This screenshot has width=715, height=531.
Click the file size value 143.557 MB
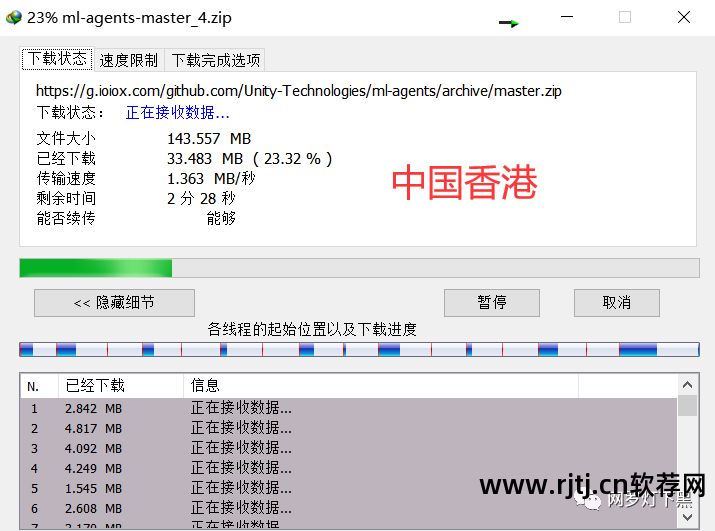click(x=209, y=139)
